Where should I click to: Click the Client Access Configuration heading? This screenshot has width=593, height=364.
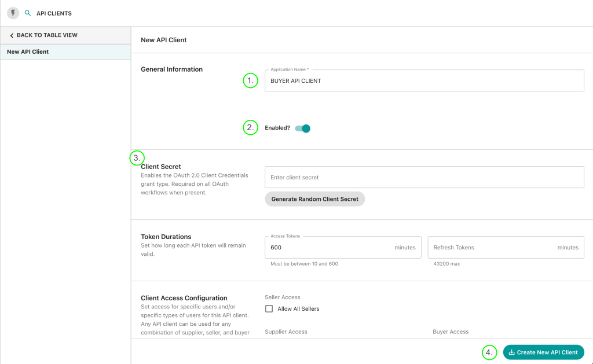pos(184,298)
